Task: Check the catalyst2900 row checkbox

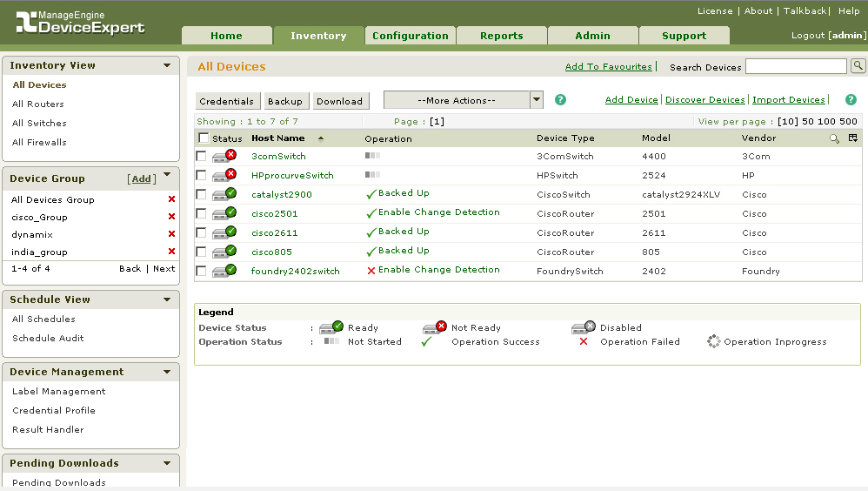Action: pos(201,194)
